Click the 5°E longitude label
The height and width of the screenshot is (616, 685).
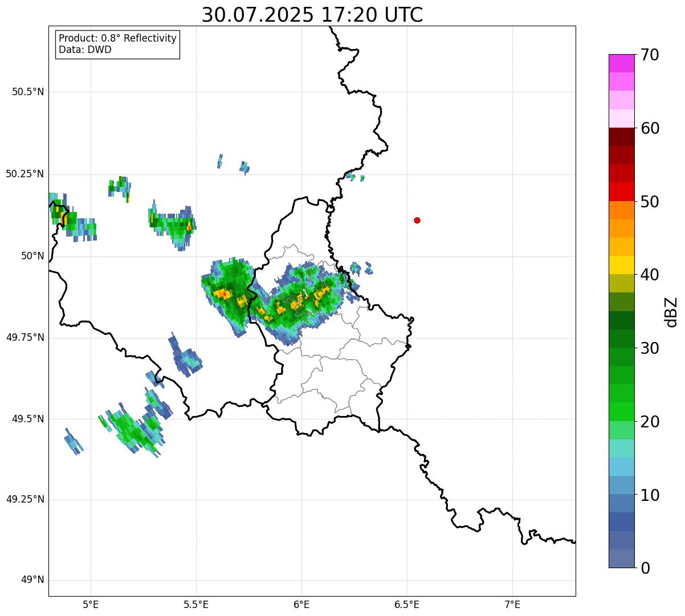(x=91, y=605)
